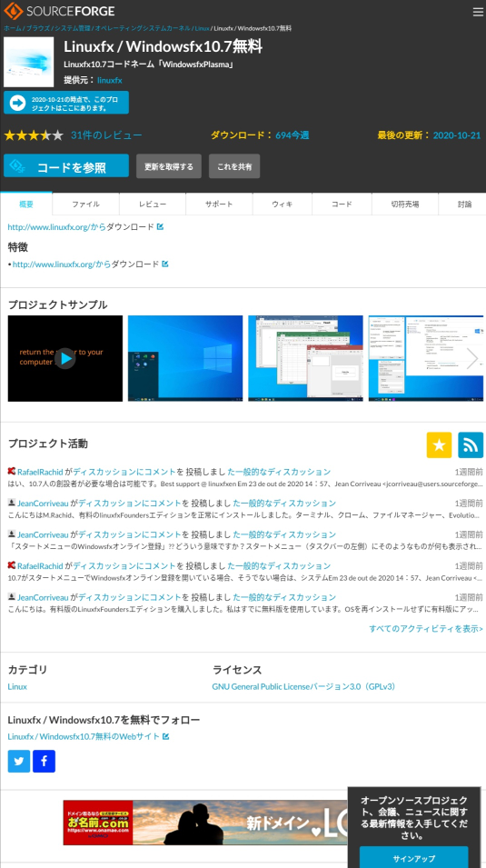Open first http://www.linuxfx.org/ download link

pos(57,227)
